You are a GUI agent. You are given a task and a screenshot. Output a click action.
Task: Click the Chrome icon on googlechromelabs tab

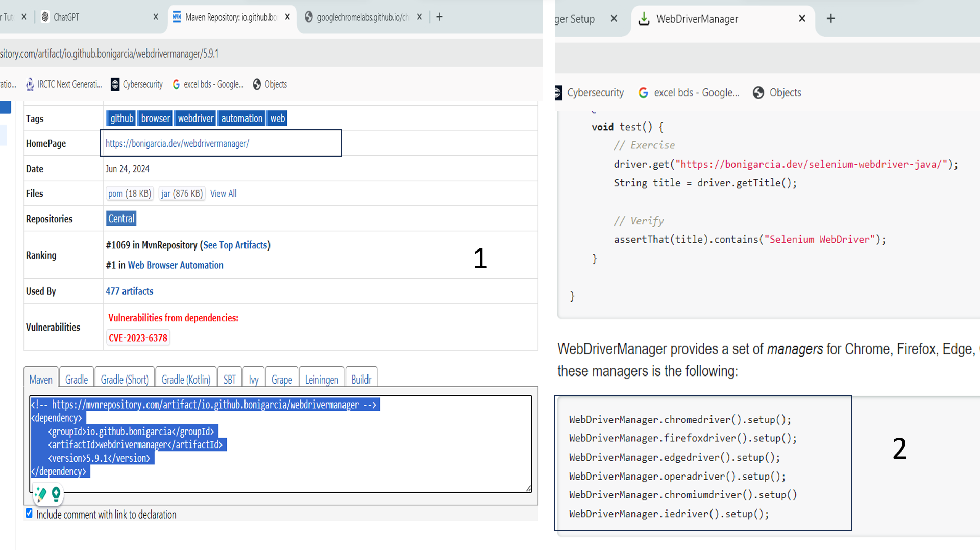309,17
